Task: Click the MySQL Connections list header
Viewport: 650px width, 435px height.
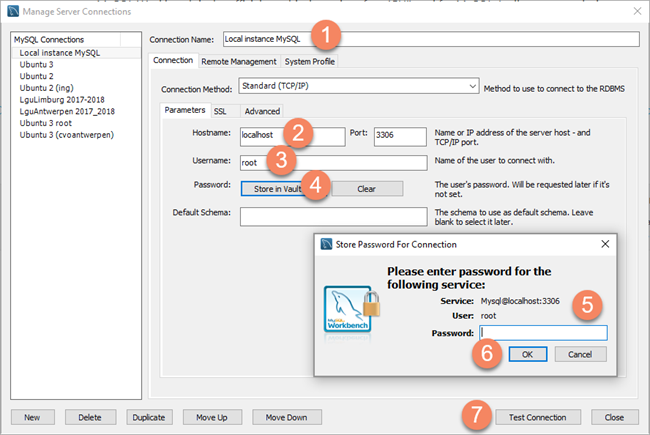Action: [x=66, y=39]
